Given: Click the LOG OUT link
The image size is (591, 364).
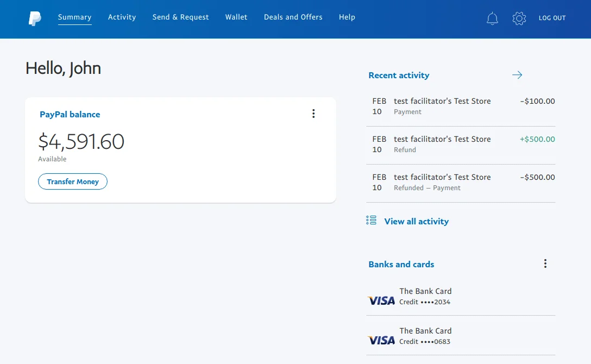Looking at the screenshot, I should [x=552, y=18].
